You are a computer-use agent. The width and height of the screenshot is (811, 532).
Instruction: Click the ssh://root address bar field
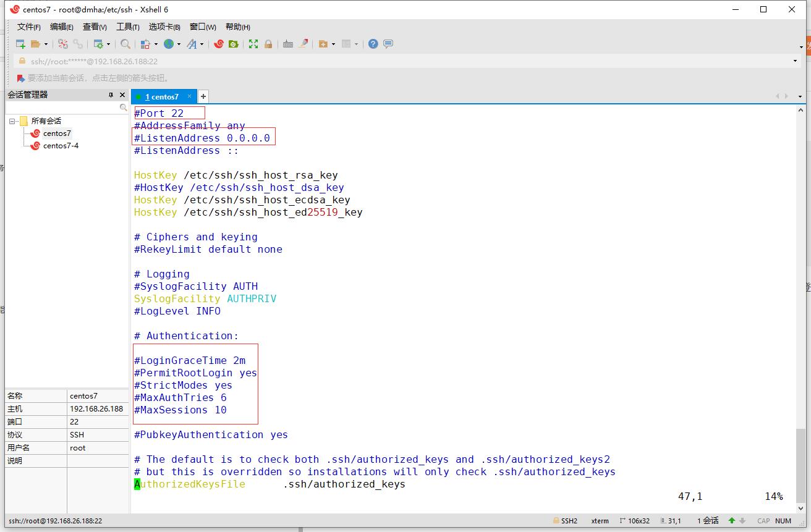click(402, 61)
